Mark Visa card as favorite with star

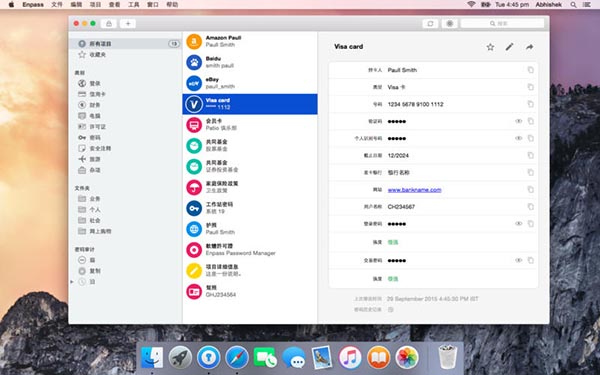490,47
